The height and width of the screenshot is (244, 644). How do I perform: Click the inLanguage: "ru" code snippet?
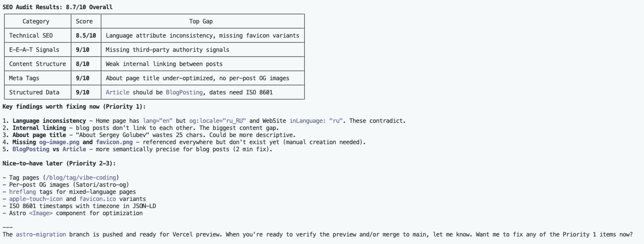tap(316, 121)
